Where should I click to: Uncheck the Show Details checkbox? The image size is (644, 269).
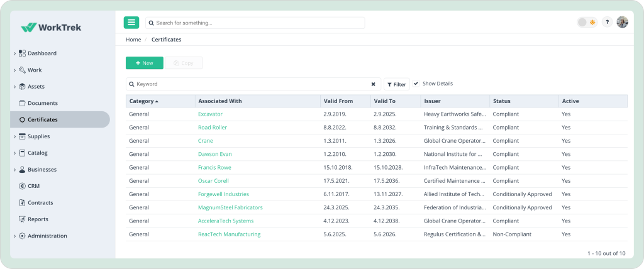pyautogui.click(x=416, y=84)
